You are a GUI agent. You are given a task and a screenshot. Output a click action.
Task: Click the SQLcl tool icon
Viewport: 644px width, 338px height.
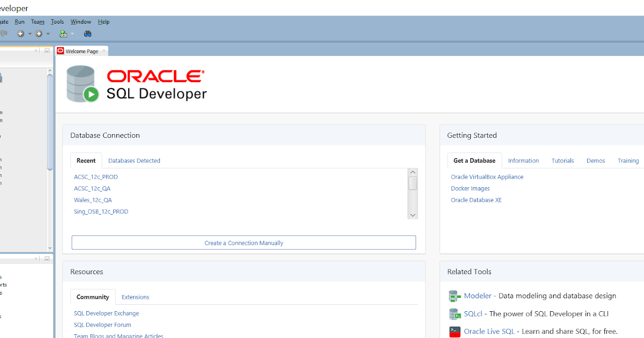pyautogui.click(x=455, y=314)
